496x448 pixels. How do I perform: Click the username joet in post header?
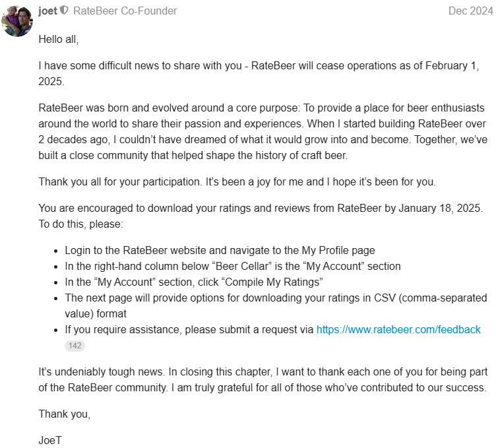pos(47,11)
